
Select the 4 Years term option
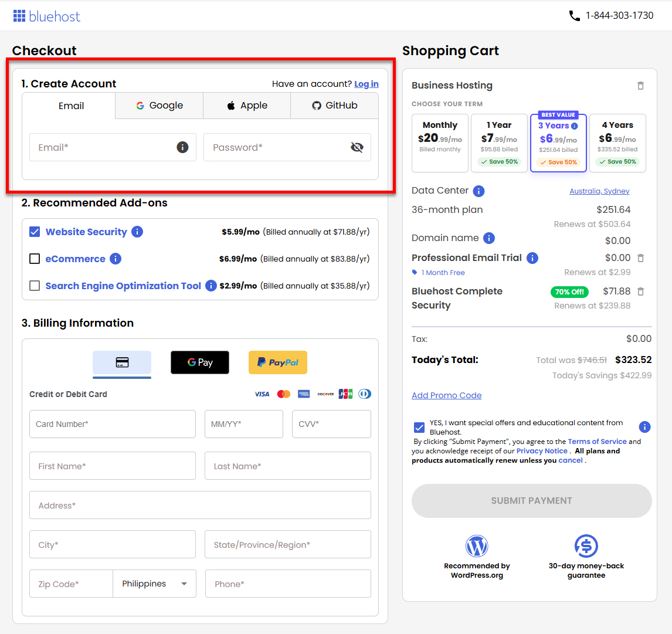tap(617, 143)
